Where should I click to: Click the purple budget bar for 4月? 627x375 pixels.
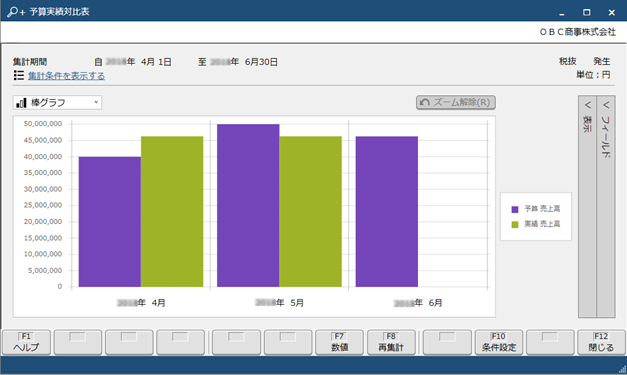pos(110,222)
